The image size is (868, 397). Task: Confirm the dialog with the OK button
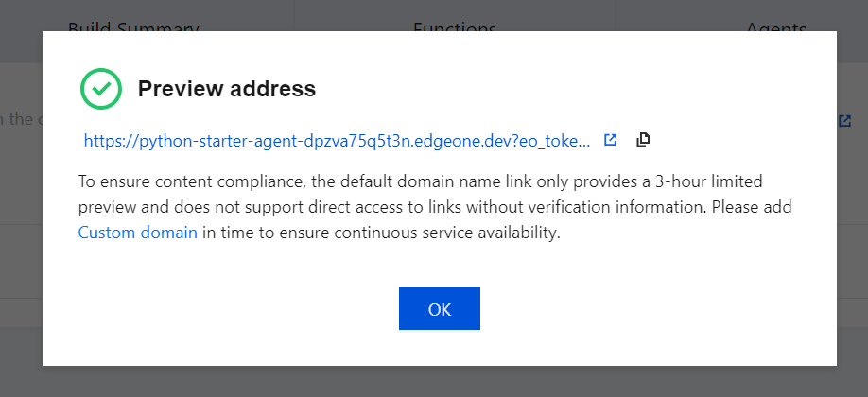tap(440, 308)
